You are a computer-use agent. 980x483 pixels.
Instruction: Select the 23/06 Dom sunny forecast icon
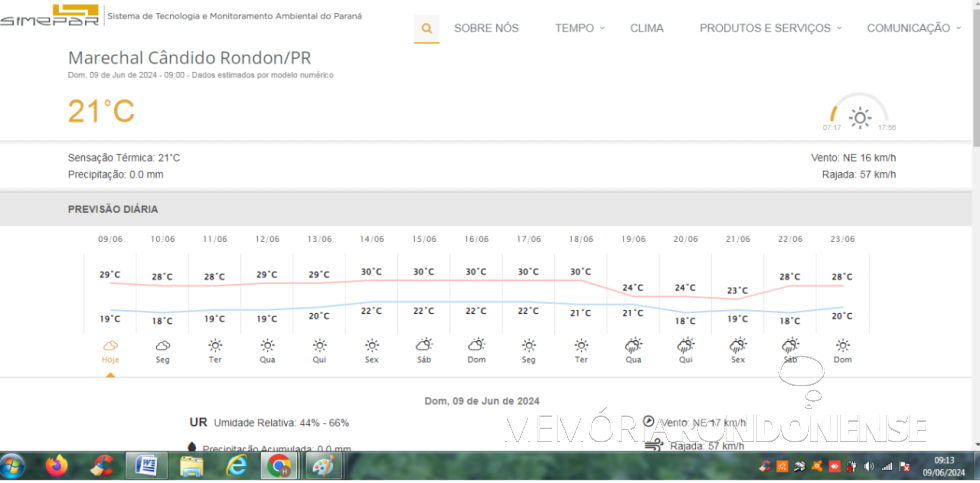(x=842, y=345)
